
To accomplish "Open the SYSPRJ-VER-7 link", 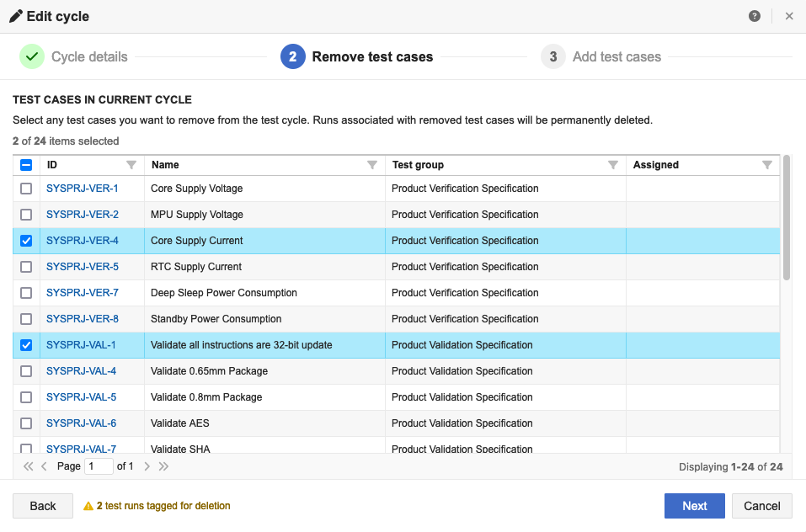I will [x=83, y=293].
